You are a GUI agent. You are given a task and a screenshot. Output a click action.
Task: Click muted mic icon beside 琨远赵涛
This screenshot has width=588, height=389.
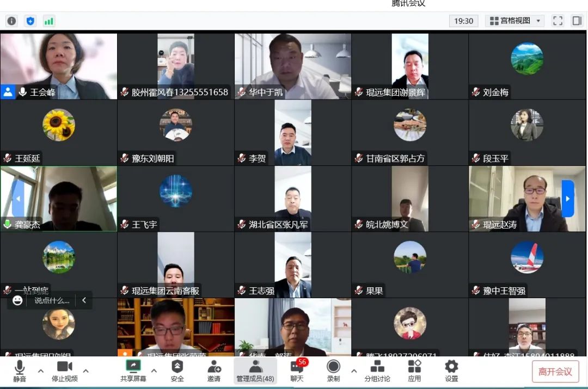click(475, 225)
